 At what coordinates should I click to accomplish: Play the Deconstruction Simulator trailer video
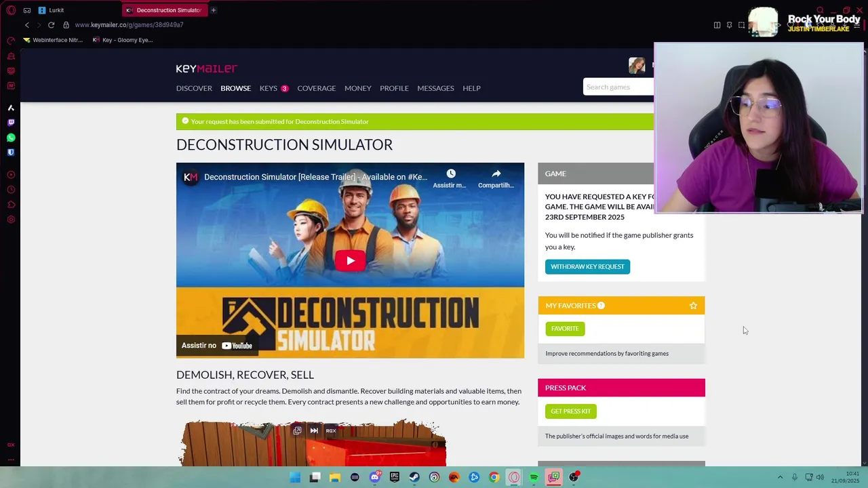pos(350,261)
